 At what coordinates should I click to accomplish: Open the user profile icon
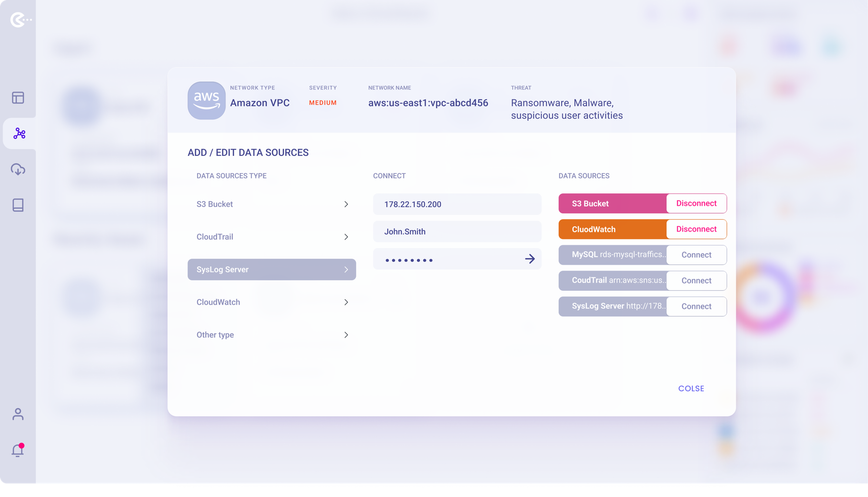click(x=18, y=414)
